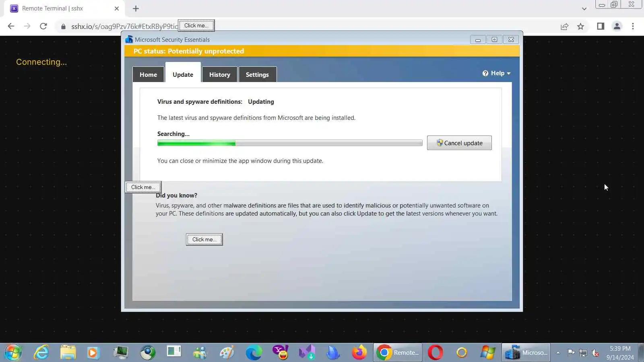Image resolution: width=644 pixels, height=362 pixels.
Task: Click the sshx.io address bar URL
Action: coord(124,27)
